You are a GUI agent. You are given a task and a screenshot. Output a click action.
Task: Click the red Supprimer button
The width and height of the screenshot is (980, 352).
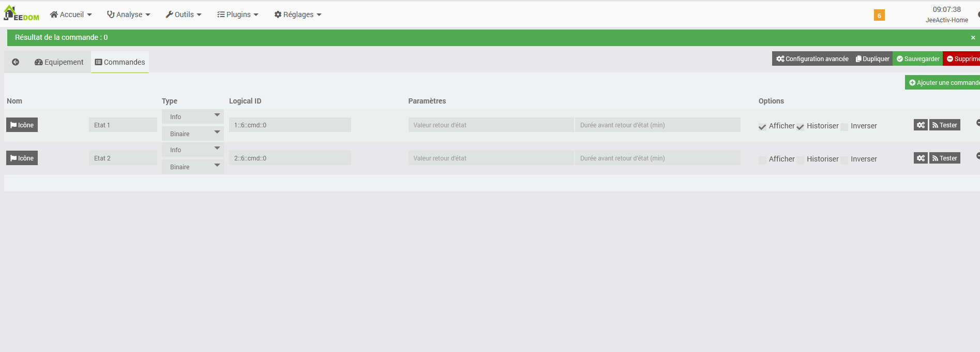(962, 58)
